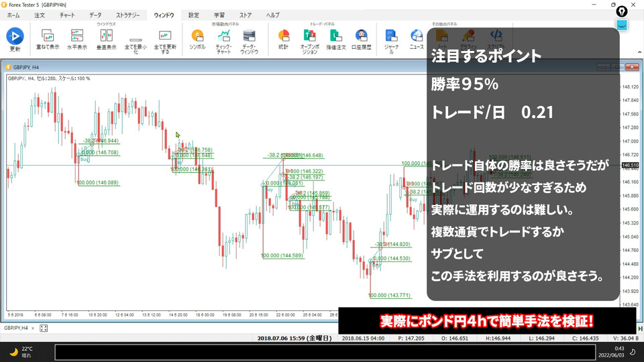Click the status bar value H:146.944
This screenshot has width=644, height=362.
tap(499, 339)
